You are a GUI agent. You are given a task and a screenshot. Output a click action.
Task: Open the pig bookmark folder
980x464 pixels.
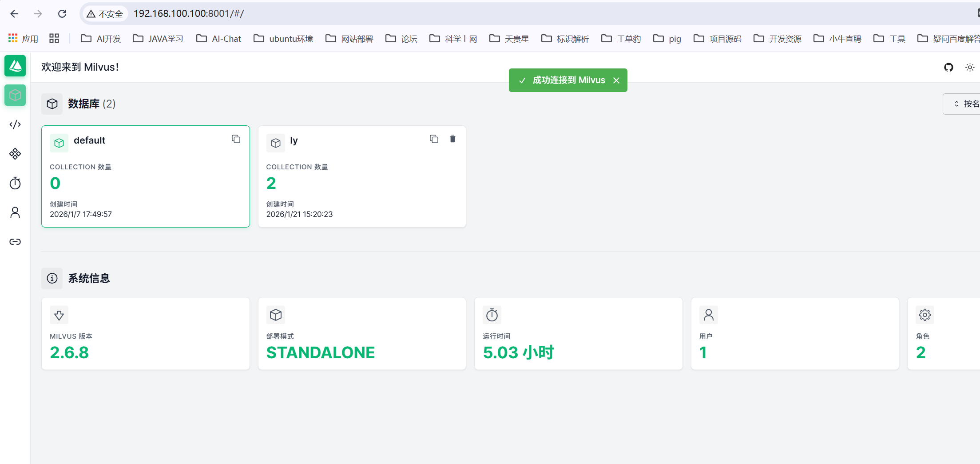point(667,39)
